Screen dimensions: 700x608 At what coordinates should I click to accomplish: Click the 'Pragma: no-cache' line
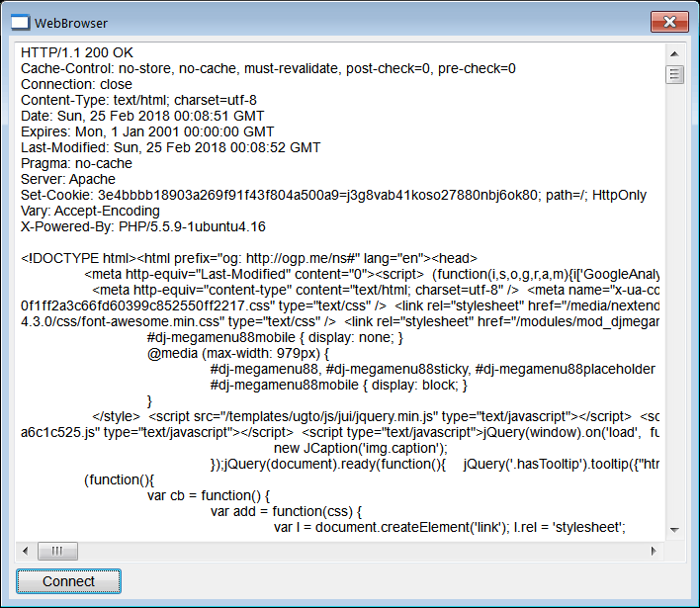(76, 163)
